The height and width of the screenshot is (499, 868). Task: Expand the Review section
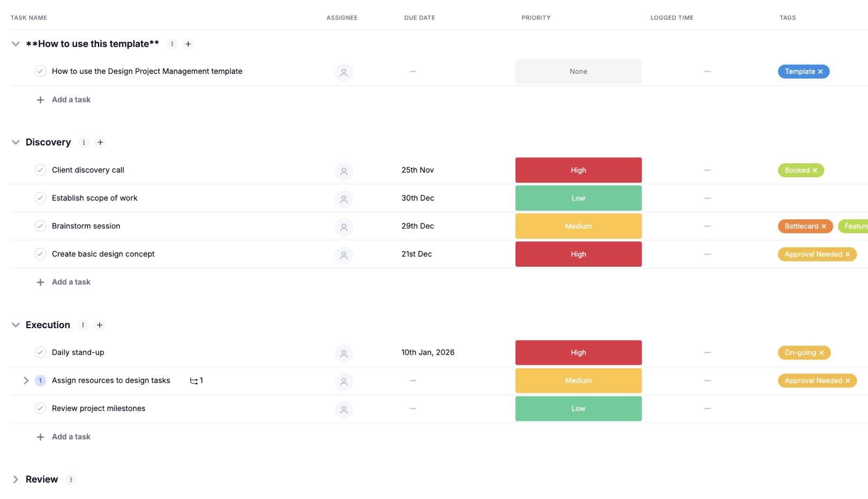[16, 480]
